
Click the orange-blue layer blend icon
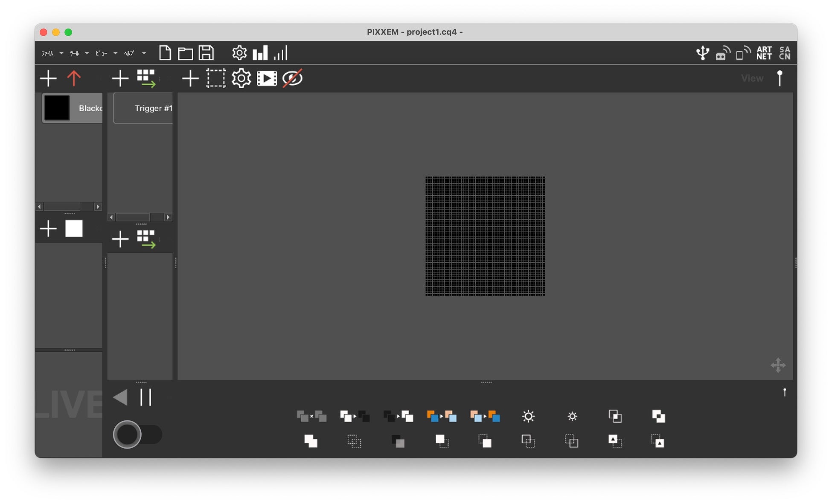point(441,416)
